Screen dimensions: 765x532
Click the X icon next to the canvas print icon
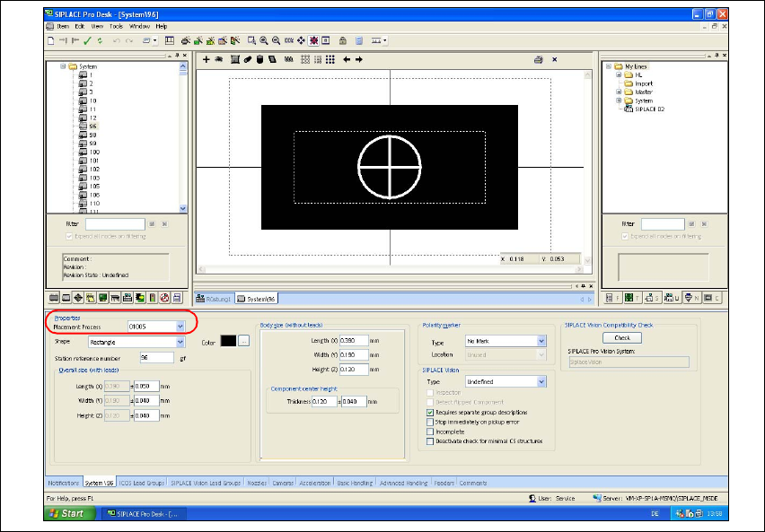[554, 59]
